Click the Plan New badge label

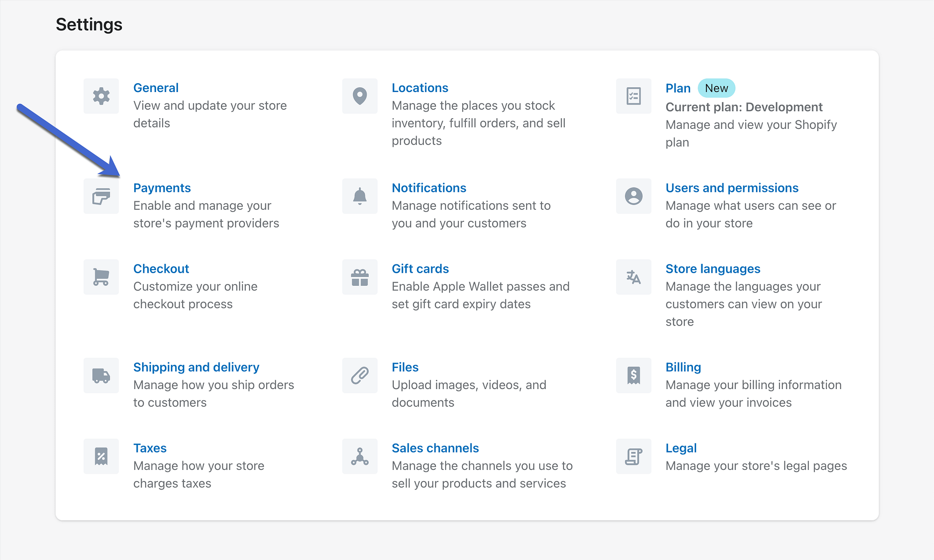(717, 87)
